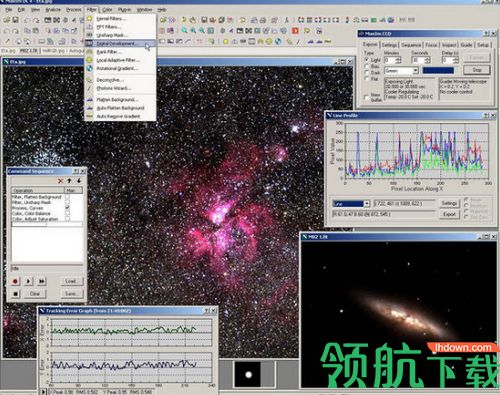This screenshot has width=500, height=395.
Task: Move command down with down arrow icon
Action: click(79, 181)
